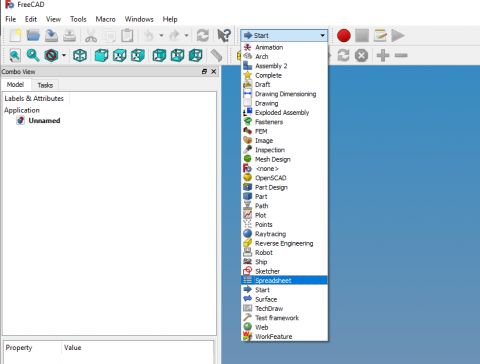The width and height of the screenshot is (480, 364).
Task: Open the draw style dropdown arrow
Action: pos(64,55)
